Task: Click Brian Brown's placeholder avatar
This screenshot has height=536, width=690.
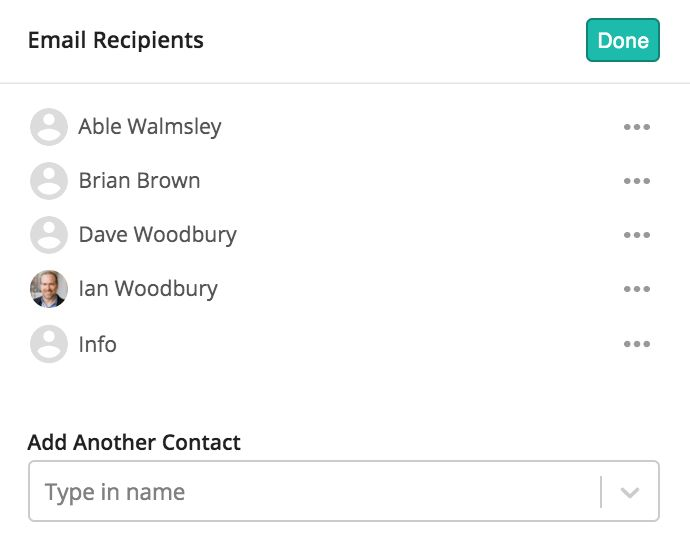Action: click(x=49, y=181)
